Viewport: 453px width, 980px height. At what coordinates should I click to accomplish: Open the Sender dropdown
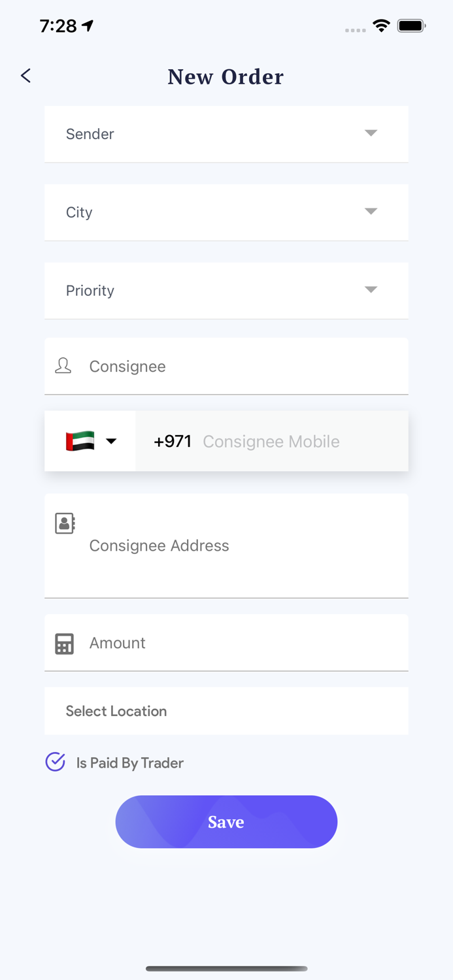pyautogui.click(x=226, y=134)
